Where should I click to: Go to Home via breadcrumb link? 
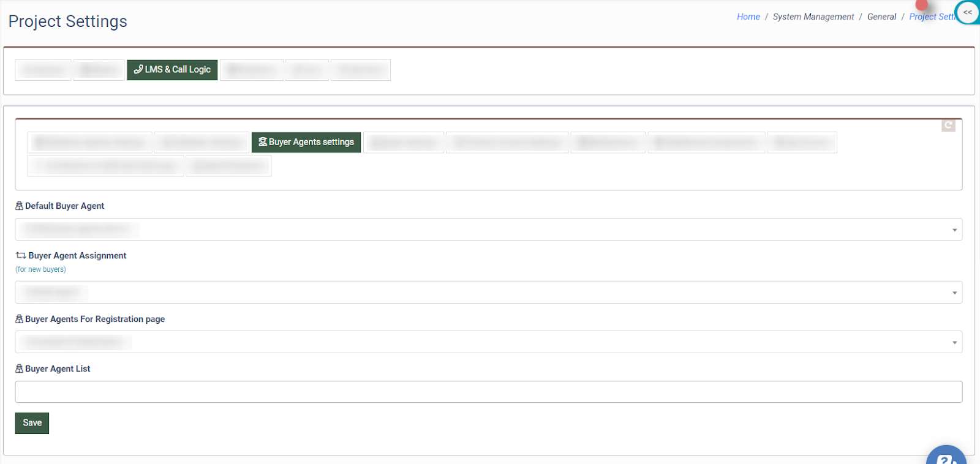click(748, 17)
